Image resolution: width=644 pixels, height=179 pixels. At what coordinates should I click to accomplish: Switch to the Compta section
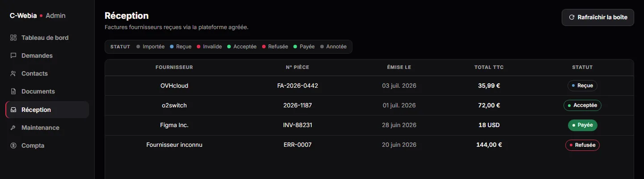pos(47,145)
